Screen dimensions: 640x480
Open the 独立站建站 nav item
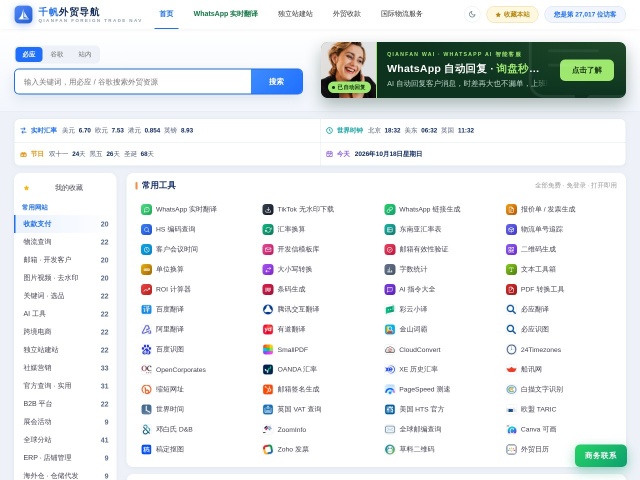tap(295, 14)
